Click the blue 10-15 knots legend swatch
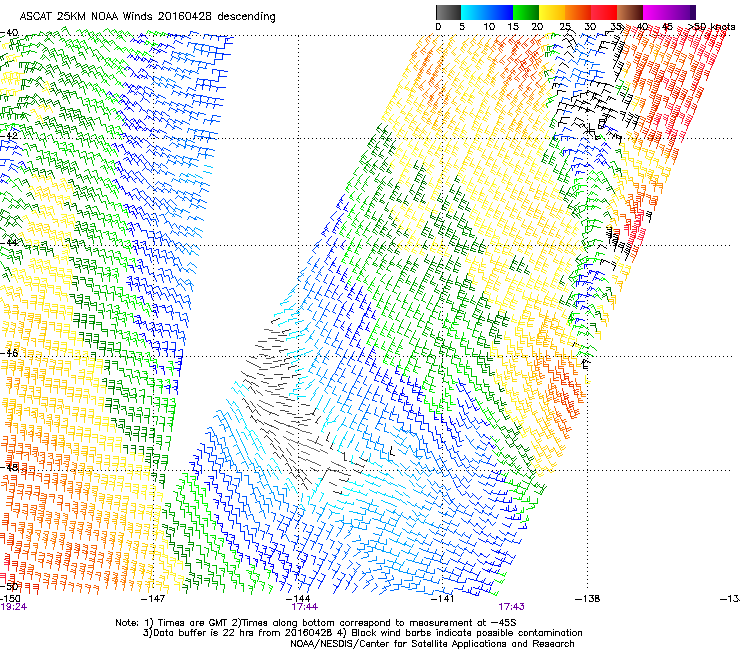Image resolution: width=740 pixels, height=650 pixels. tap(499, 12)
